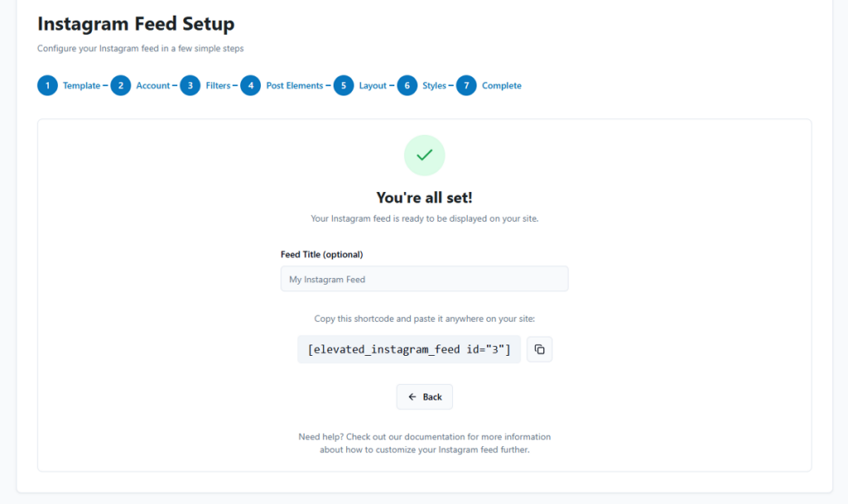Click the Feed Title input field
848x504 pixels.
[x=424, y=278]
